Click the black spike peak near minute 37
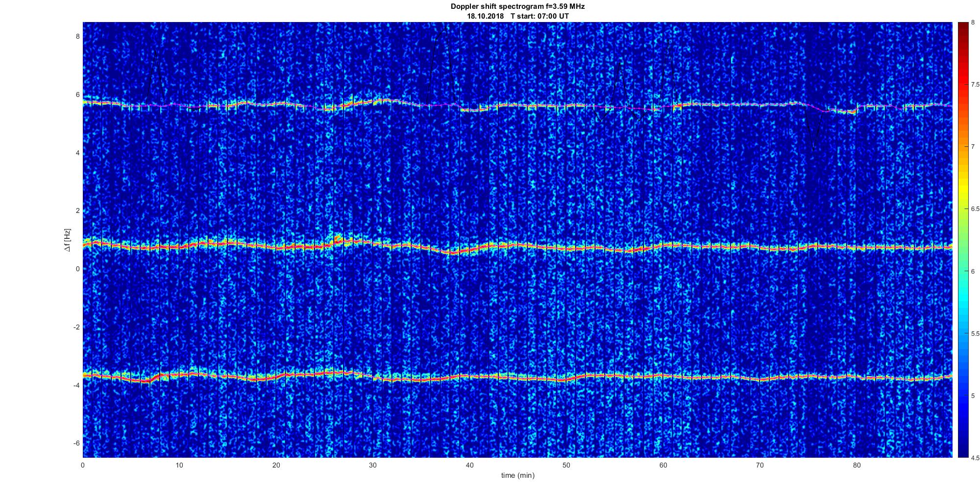Viewport: 980px width, 491px height. tap(442, 32)
